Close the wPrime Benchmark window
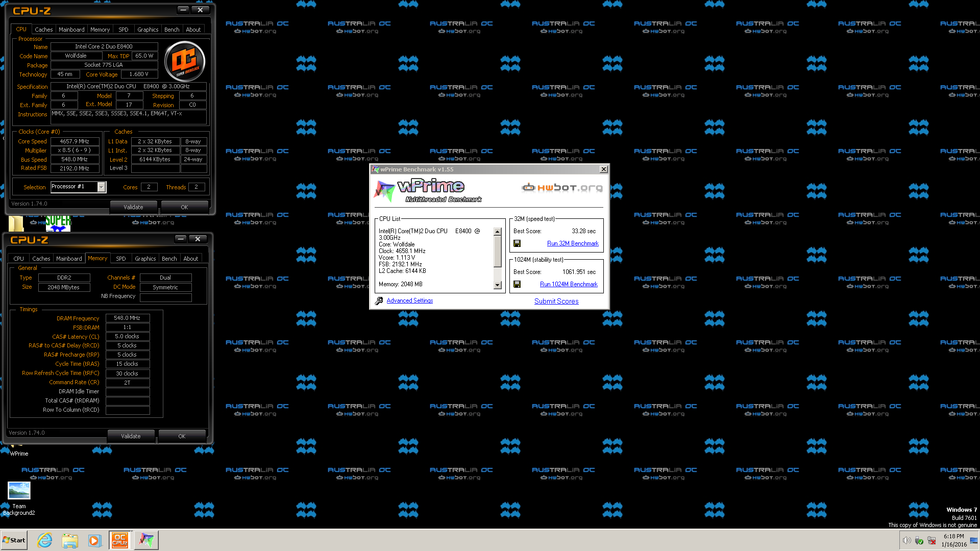This screenshot has width=980, height=551. click(x=604, y=169)
